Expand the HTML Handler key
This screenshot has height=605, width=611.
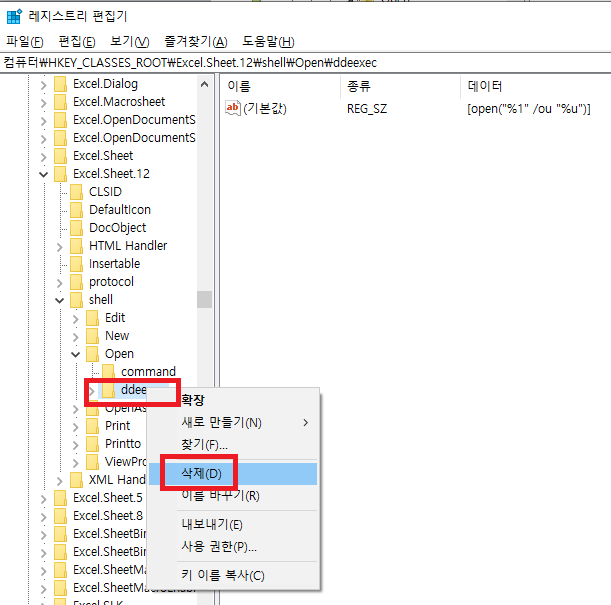59,246
